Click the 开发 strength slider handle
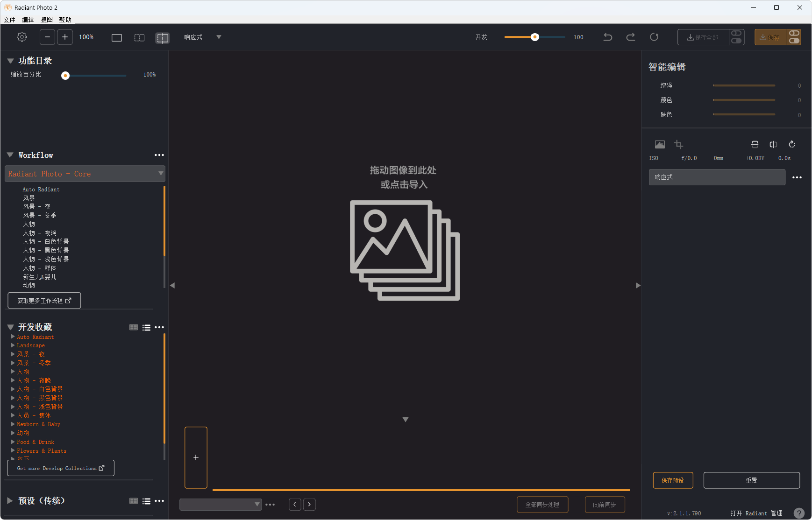 pyautogui.click(x=535, y=37)
